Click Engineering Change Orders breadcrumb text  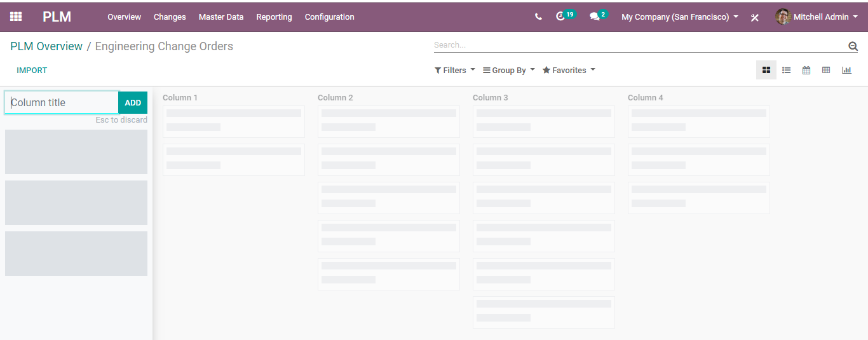click(164, 46)
